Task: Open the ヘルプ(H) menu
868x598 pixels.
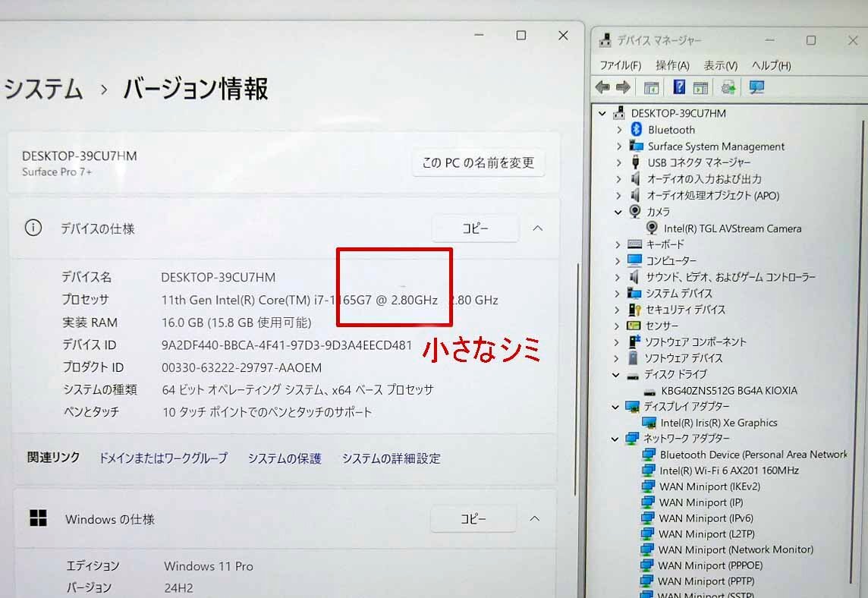Action: [771, 65]
